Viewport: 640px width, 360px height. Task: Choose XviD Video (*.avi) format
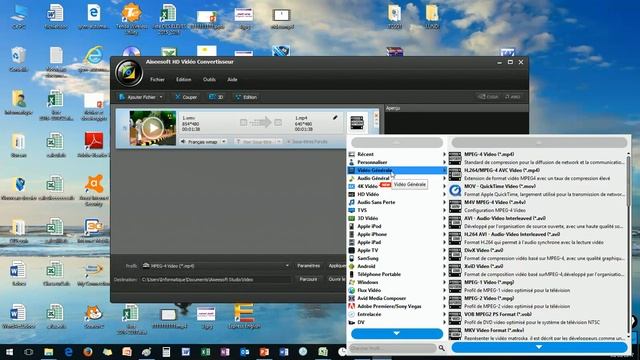(537, 270)
